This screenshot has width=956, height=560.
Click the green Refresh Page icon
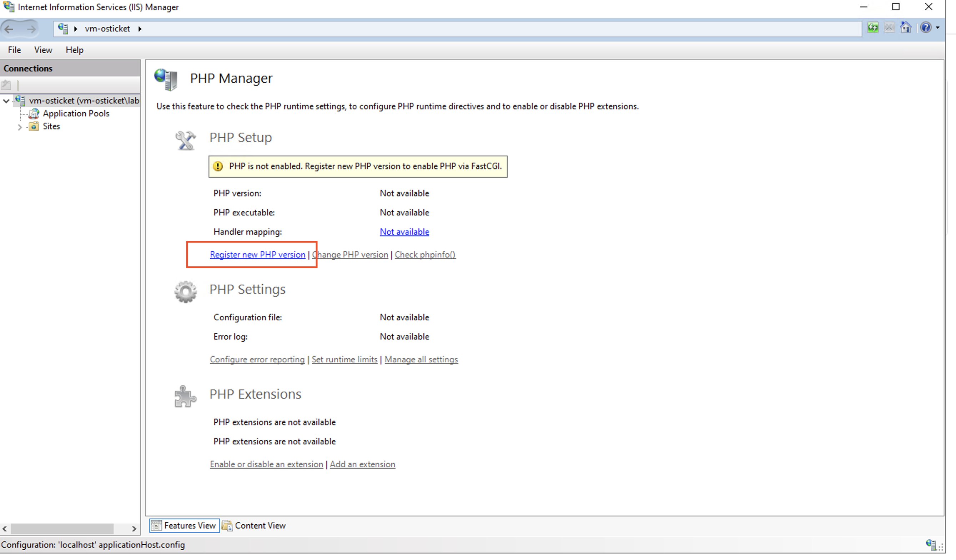tap(872, 28)
